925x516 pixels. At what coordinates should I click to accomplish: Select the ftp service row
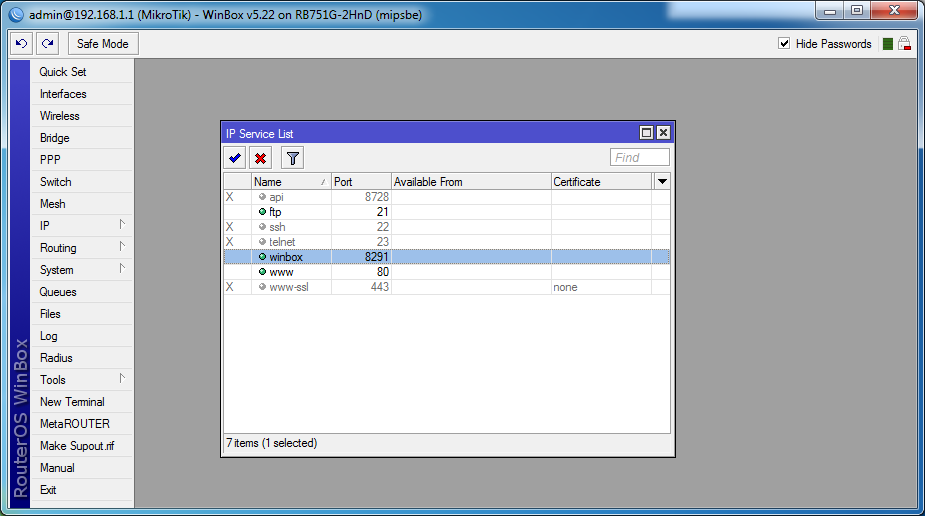[x=447, y=212]
